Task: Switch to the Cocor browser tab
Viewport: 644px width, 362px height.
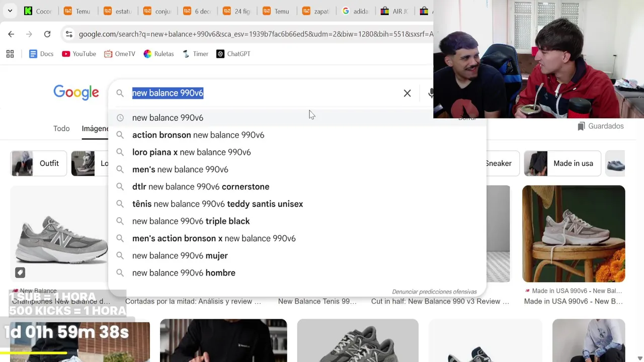Action: pos(38,11)
